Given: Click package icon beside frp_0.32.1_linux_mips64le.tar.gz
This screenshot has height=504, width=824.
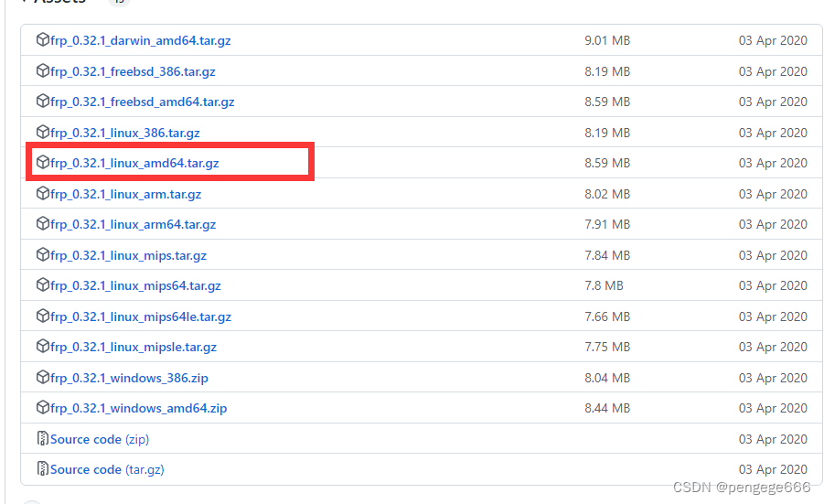Looking at the screenshot, I should pos(43,316).
